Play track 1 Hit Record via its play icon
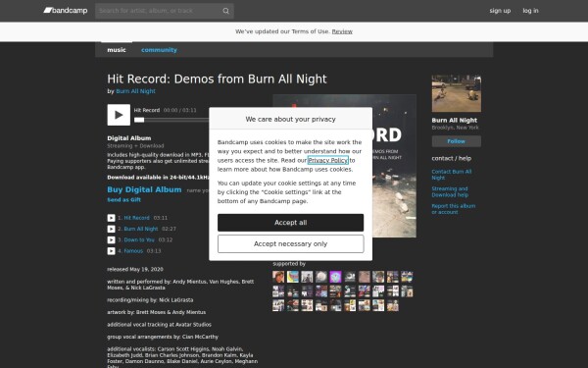Image resolution: width=588 pixels, height=368 pixels. click(x=111, y=218)
